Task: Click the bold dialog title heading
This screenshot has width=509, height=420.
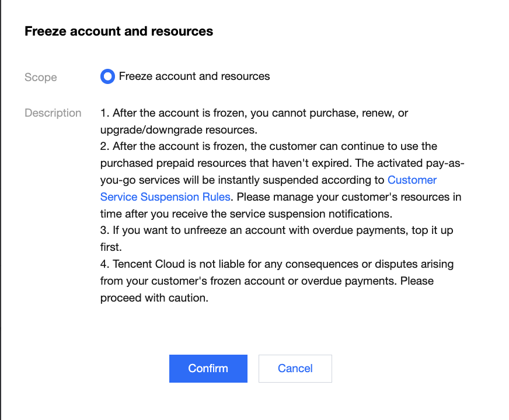Action: [x=118, y=32]
